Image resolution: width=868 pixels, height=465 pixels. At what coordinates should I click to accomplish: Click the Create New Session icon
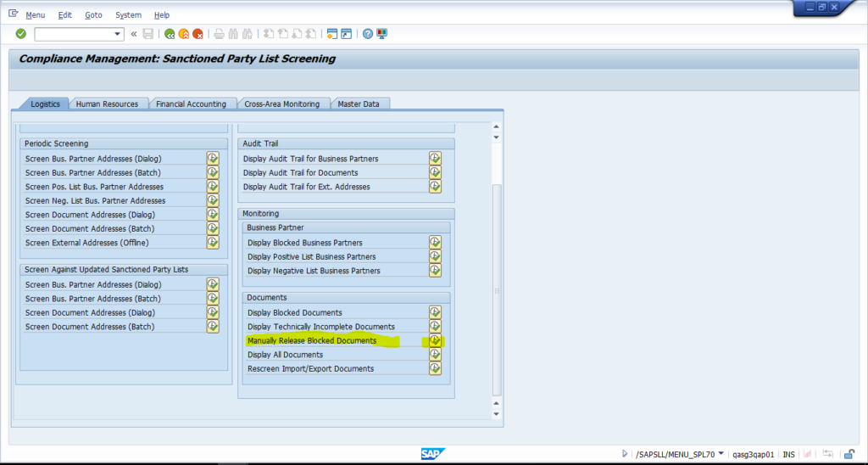[331, 34]
